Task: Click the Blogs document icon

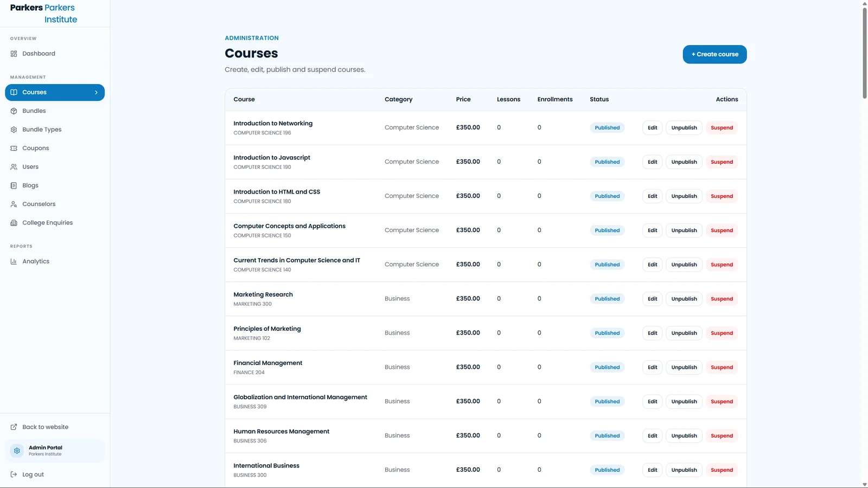Action: click(14, 185)
